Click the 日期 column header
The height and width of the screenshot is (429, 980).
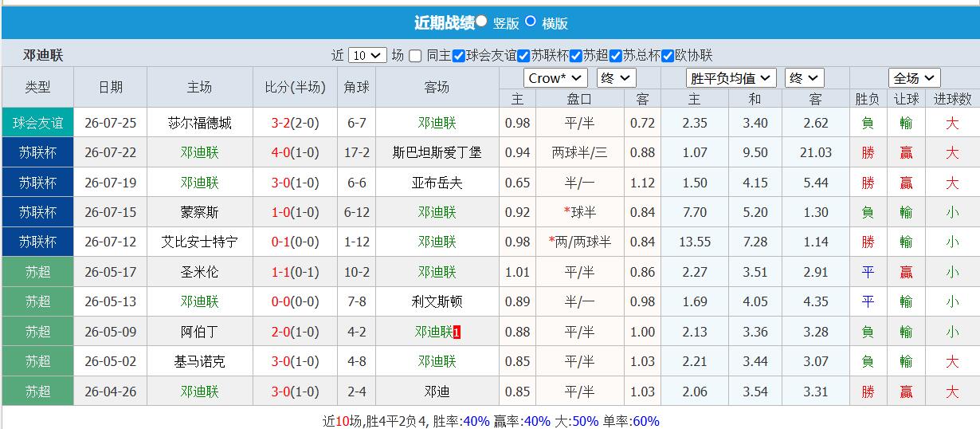click(x=110, y=87)
